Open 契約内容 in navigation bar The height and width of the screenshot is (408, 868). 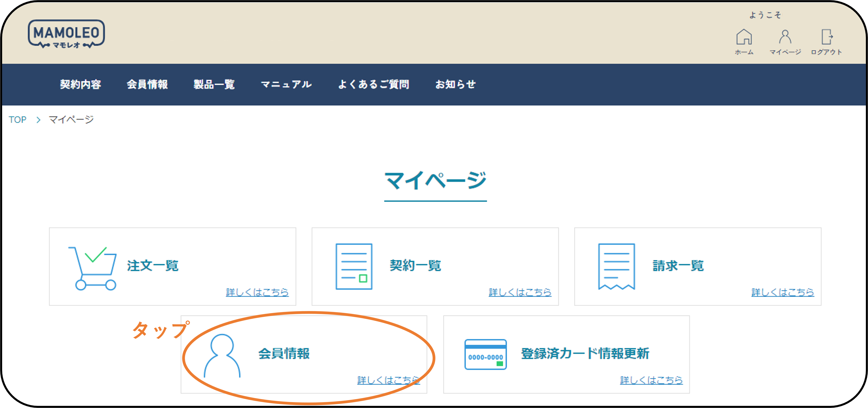click(x=80, y=84)
